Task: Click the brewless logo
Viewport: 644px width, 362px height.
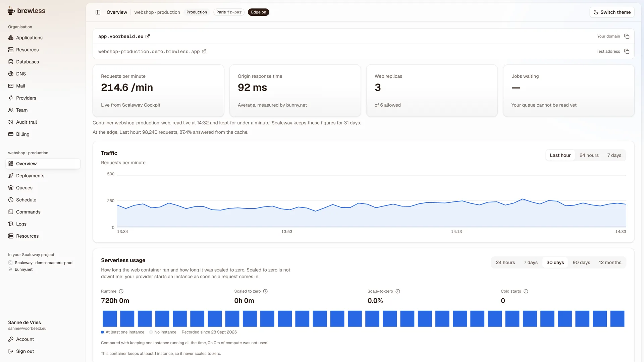Action: click(x=26, y=11)
